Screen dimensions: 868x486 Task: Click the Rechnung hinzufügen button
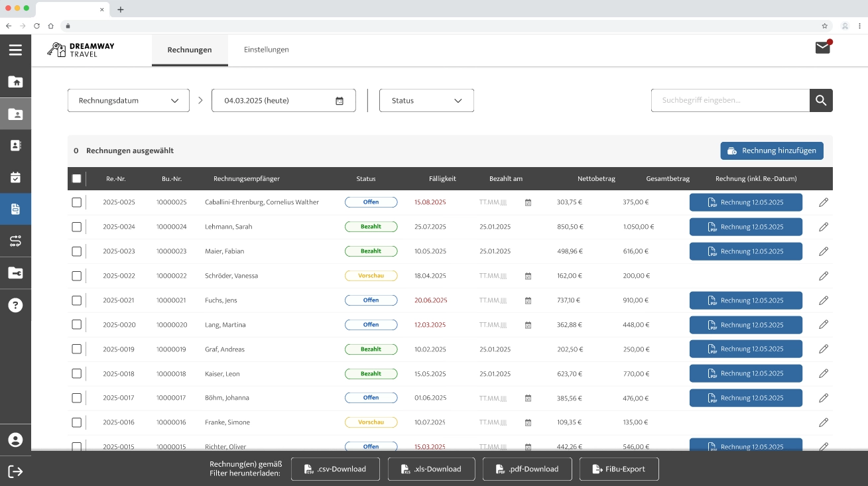[772, 151]
